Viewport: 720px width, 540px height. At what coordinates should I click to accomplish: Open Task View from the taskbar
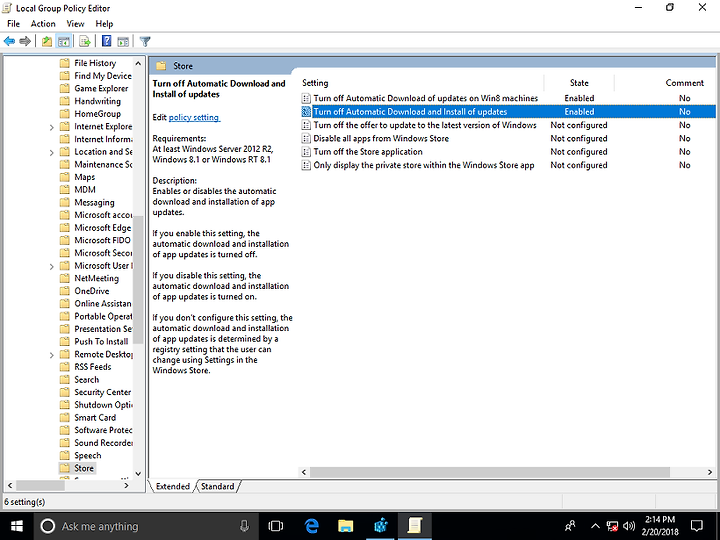[x=276, y=526]
